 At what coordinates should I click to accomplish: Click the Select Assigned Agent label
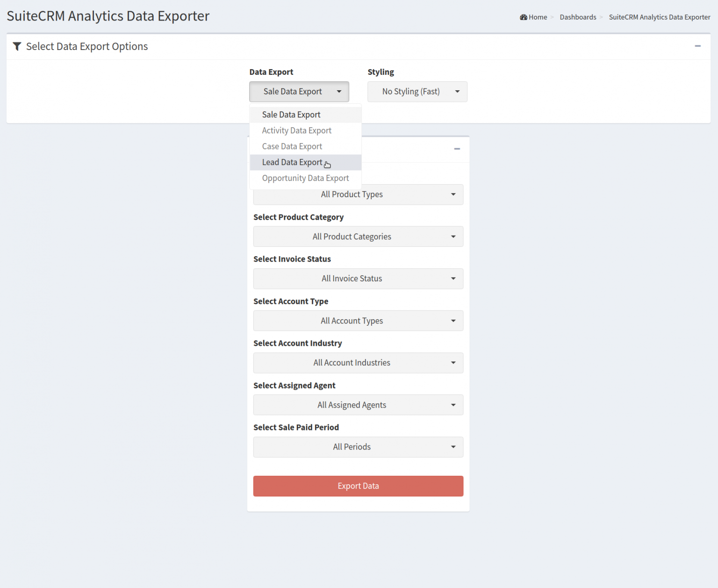tap(294, 385)
